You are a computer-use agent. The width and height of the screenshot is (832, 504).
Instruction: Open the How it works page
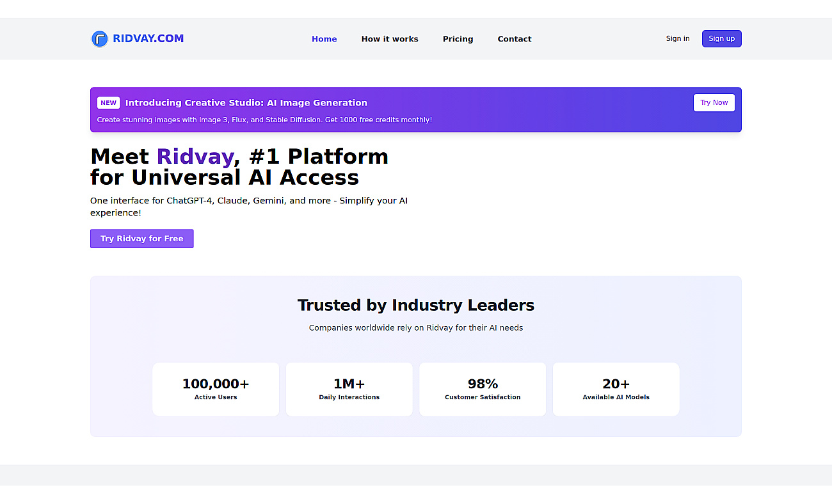(390, 39)
